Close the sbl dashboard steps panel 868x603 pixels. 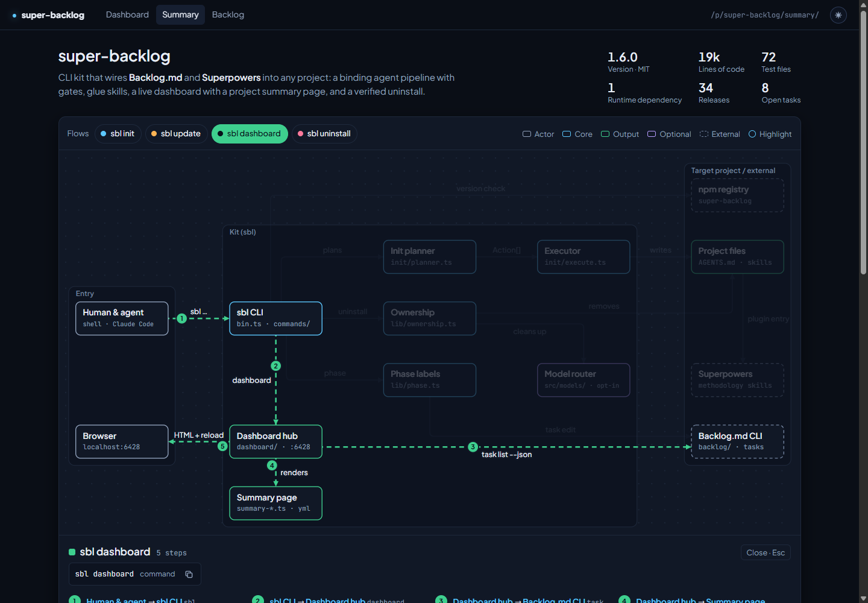coord(766,553)
